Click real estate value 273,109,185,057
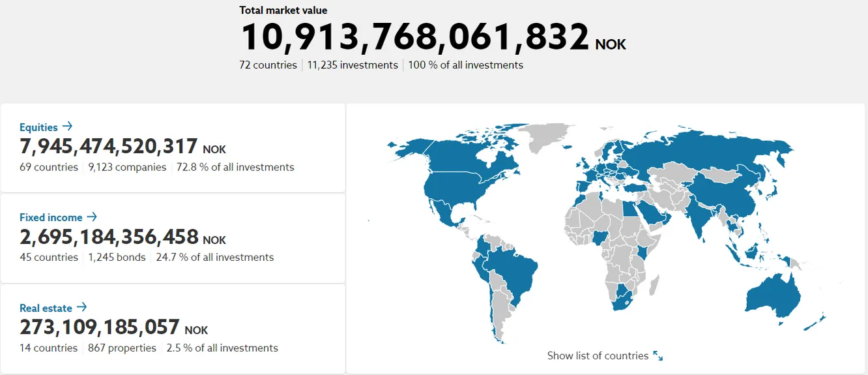The height and width of the screenshot is (375, 868). [100, 326]
